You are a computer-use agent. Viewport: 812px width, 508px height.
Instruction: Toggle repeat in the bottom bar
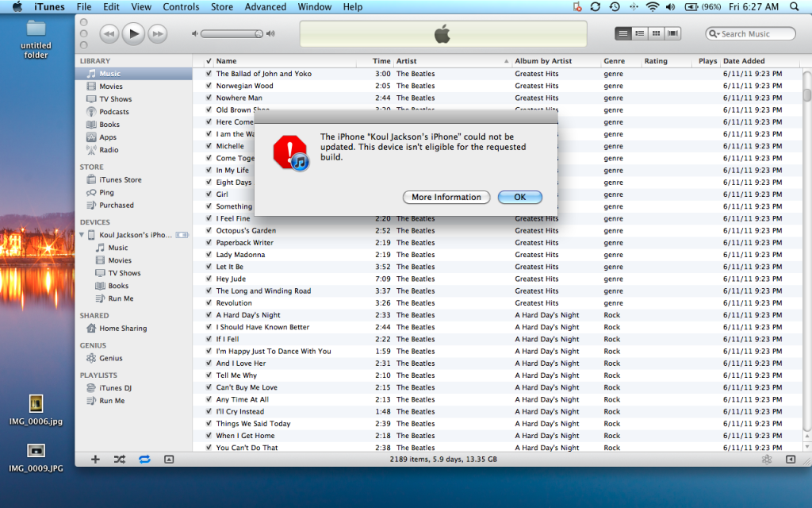(144, 460)
